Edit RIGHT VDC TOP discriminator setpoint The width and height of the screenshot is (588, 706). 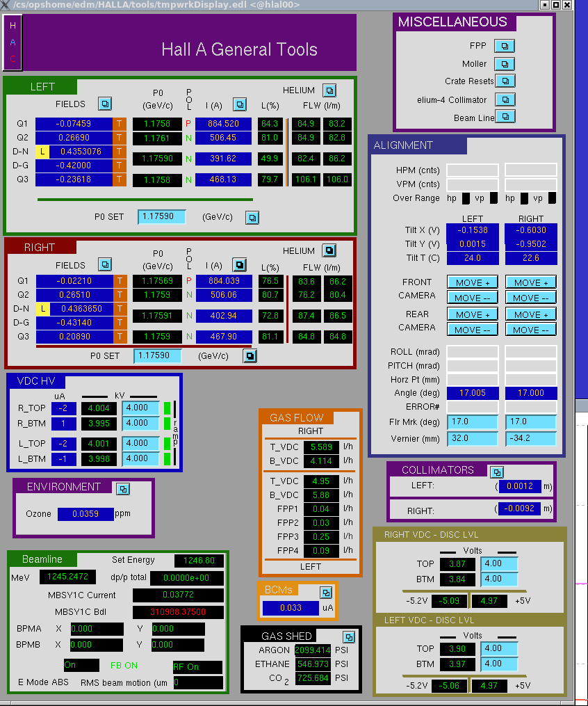point(499,563)
